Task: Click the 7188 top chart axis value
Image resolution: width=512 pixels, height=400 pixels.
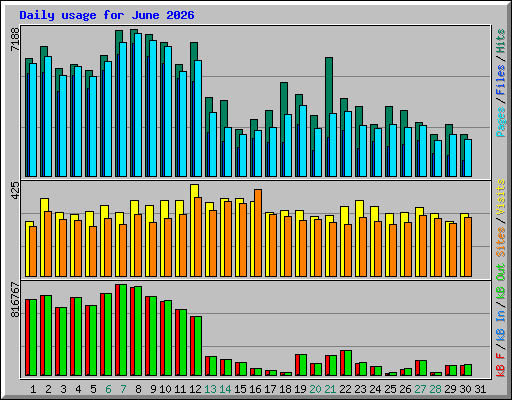Action: click(15, 39)
